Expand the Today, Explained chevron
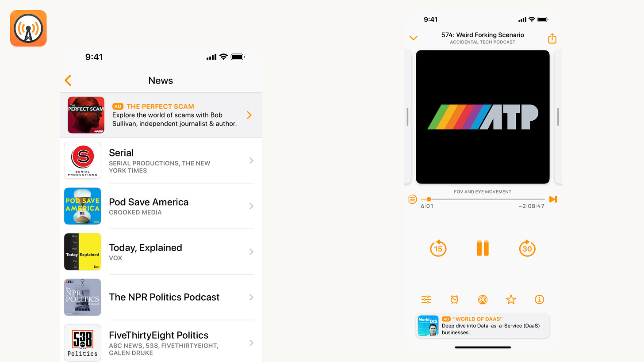The height and width of the screenshot is (362, 644). tap(251, 251)
